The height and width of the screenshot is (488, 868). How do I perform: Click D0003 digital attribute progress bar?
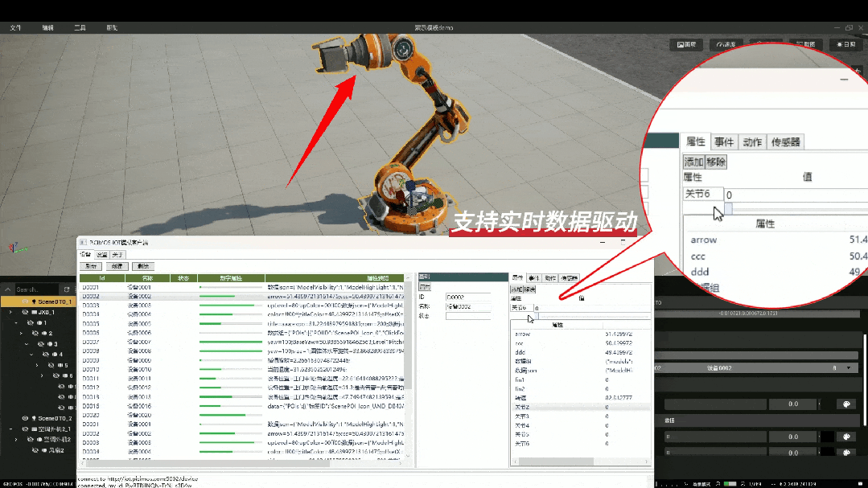click(230, 306)
